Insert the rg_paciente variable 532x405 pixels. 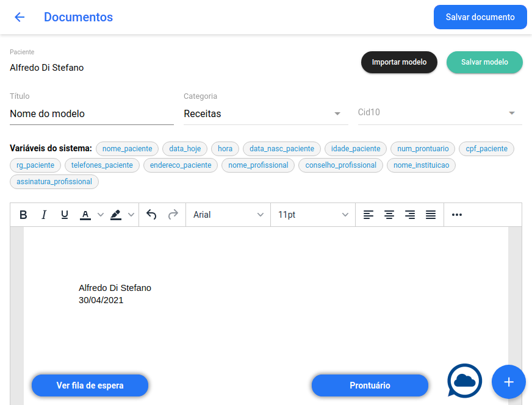[x=35, y=165]
